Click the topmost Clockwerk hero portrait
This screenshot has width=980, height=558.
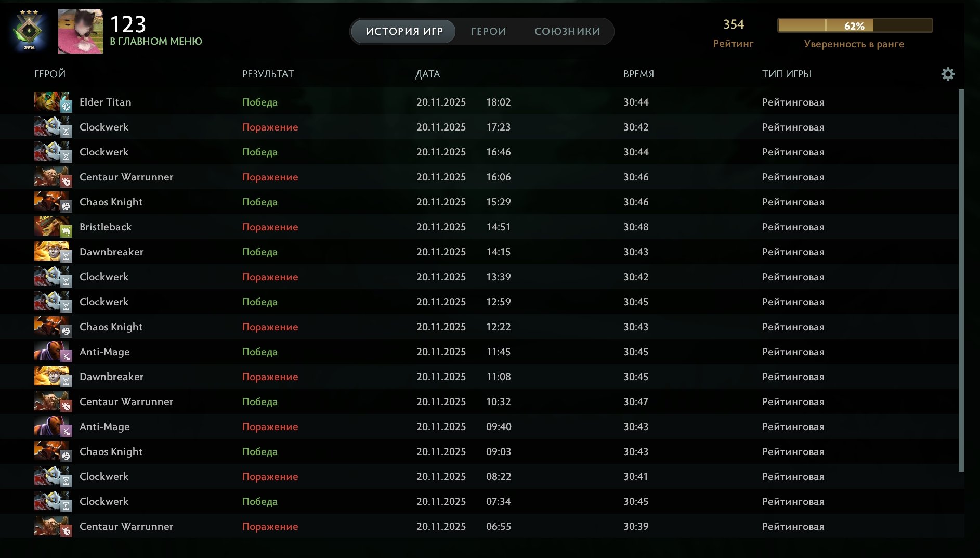point(52,127)
